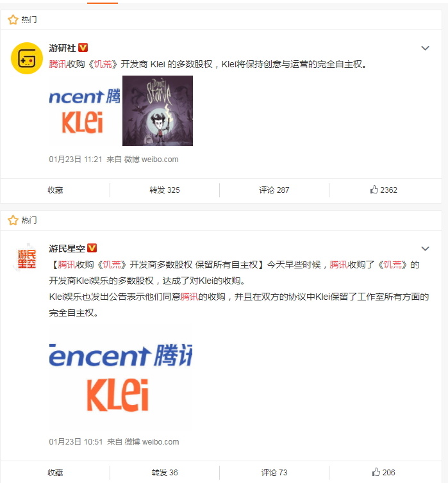Viewport: 448px width, 483px height.
Task: Open comments 评论 73 on second post
Action: (x=274, y=473)
